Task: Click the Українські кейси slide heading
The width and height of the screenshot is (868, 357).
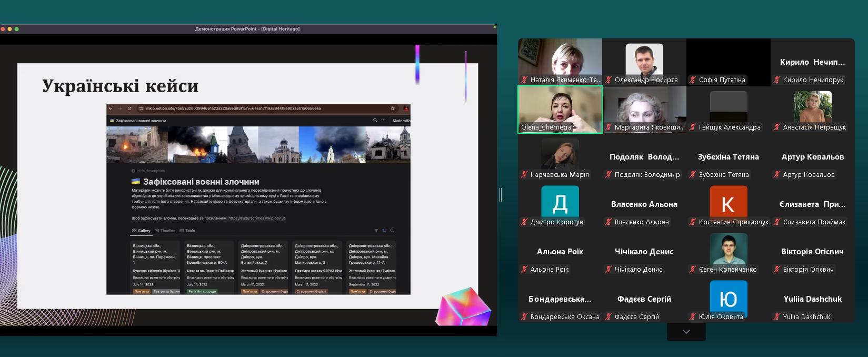Action: click(x=120, y=86)
